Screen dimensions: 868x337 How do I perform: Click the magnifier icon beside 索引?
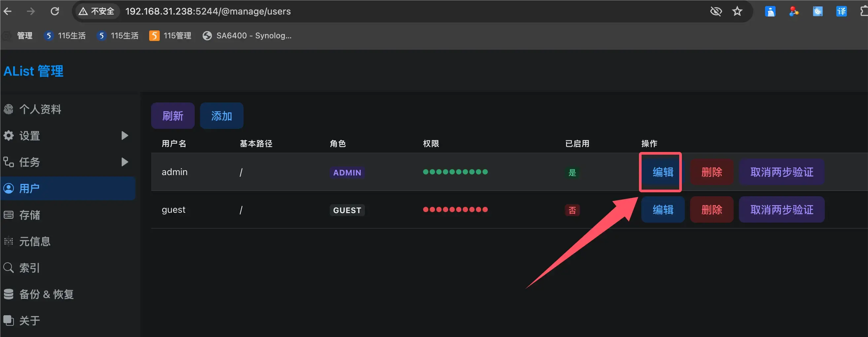click(9, 268)
